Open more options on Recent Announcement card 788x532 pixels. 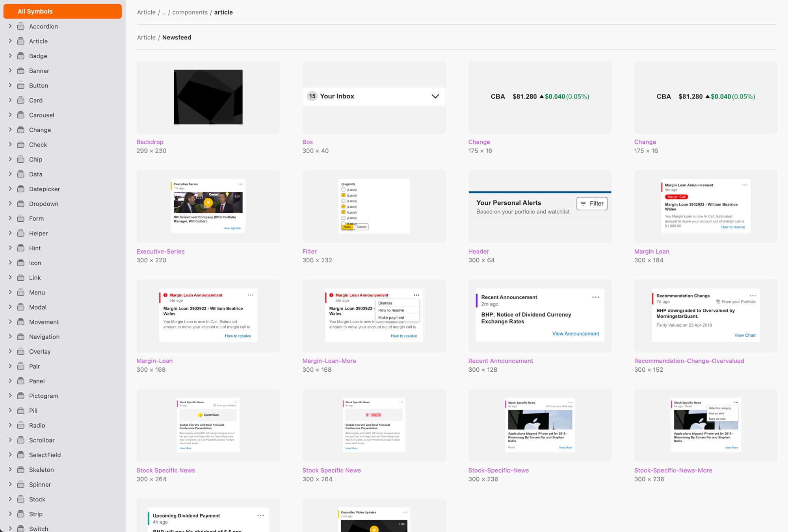[595, 297]
